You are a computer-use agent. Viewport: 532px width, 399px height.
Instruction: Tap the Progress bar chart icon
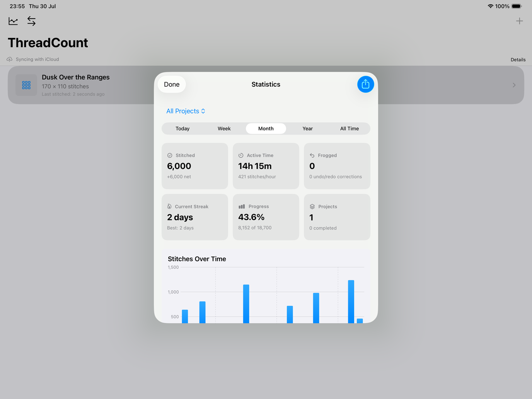[242, 206]
